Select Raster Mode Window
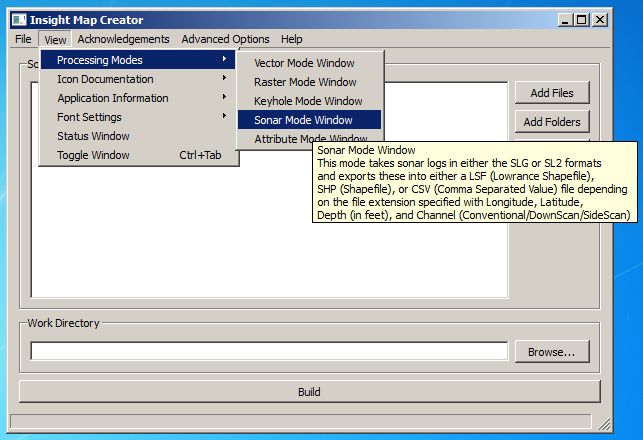643x440 pixels. tap(305, 82)
